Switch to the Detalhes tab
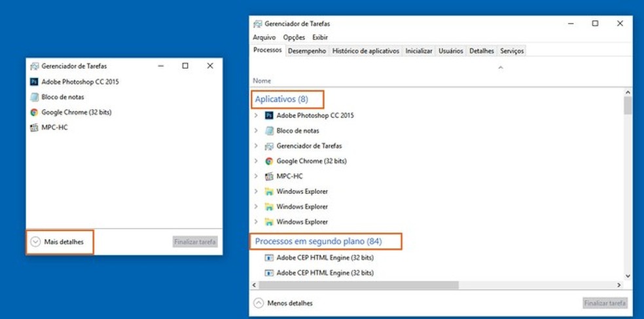Viewport: 644px width, 319px height. tap(481, 51)
